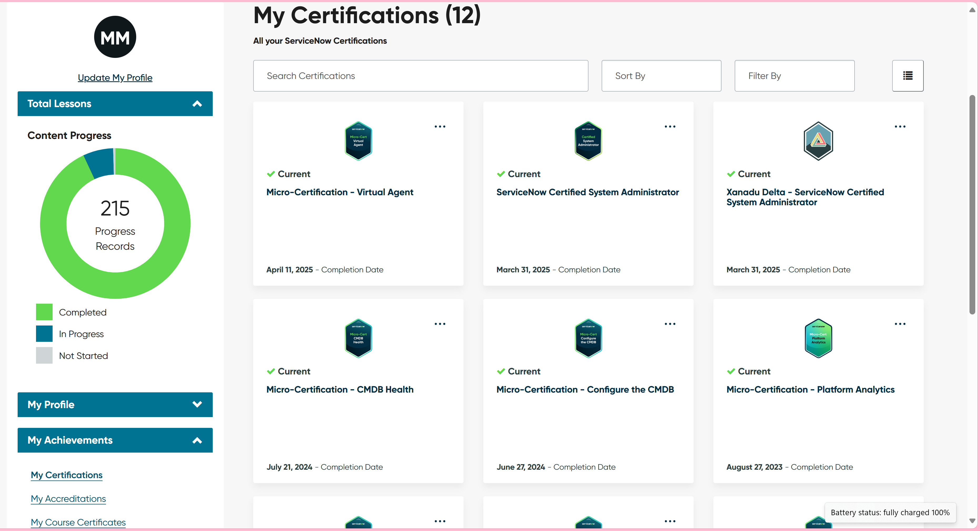Open three-dot menu on System Administrator card

[x=669, y=126]
